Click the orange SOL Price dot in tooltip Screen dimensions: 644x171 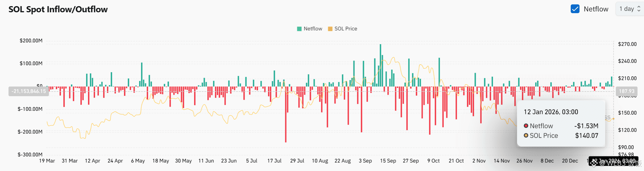click(526, 135)
